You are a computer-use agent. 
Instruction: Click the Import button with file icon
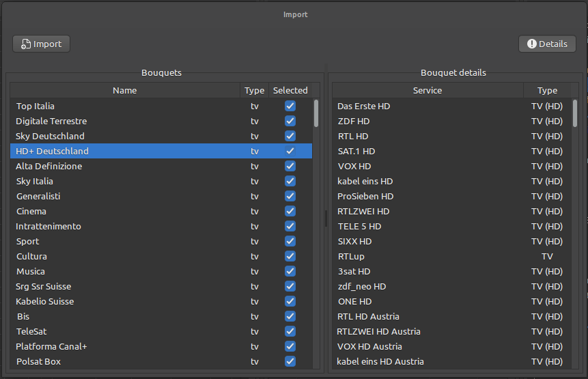41,44
